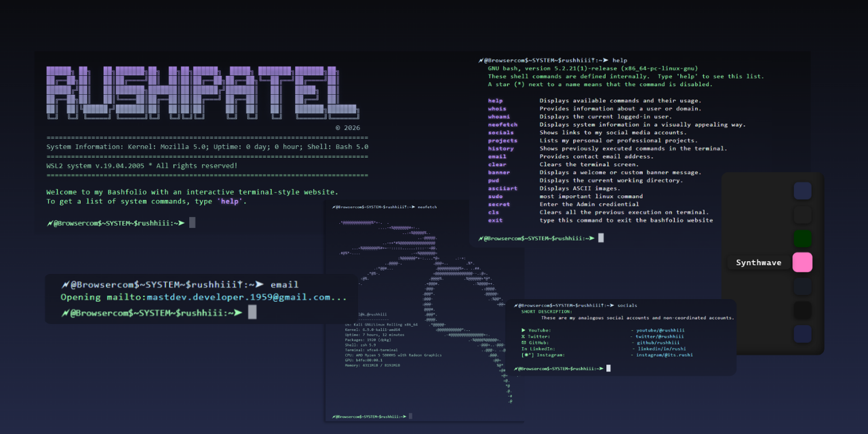868x434 pixels.
Task: Click the 'Shell: zsh 5.9' neofetch line
Action: tap(360, 344)
